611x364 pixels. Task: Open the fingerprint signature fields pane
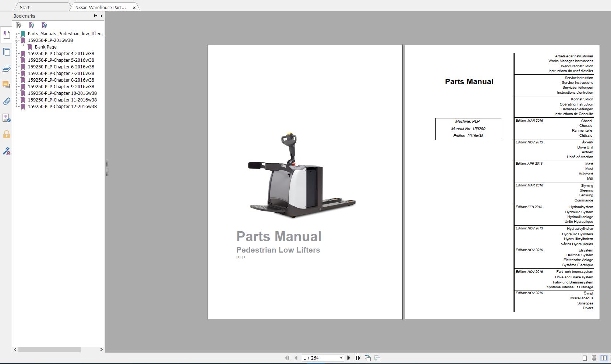[x=6, y=118]
